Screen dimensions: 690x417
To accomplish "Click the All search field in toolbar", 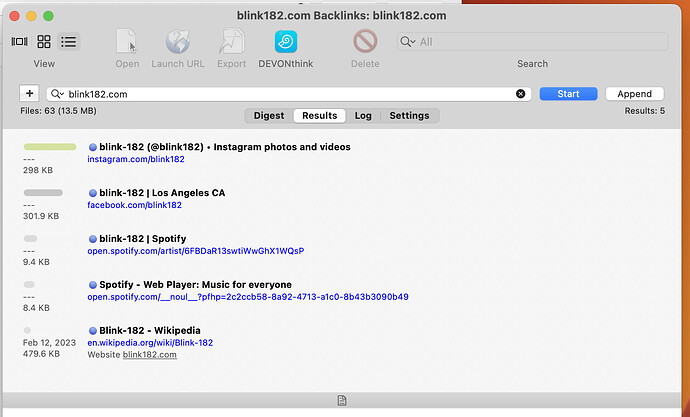I will 532,42.
